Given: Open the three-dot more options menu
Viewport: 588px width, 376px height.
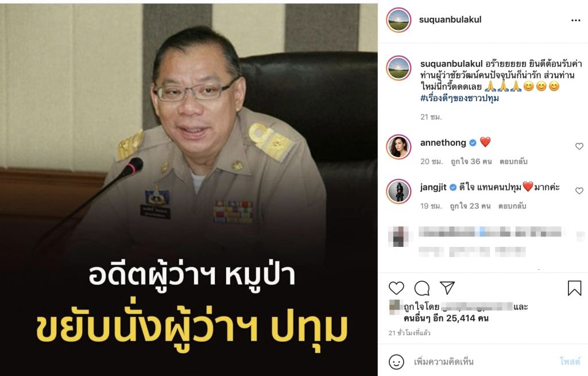Looking at the screenshot, I should click(x=575, y=20).
